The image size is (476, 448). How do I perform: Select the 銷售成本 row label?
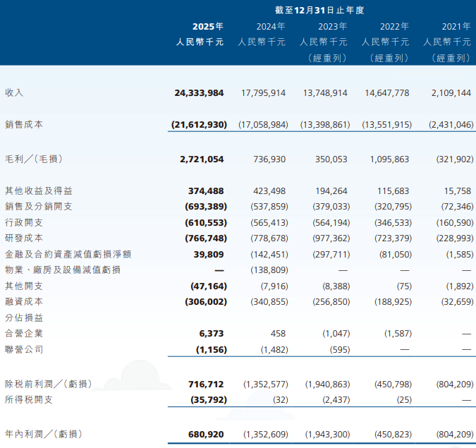pyautogui.click(x=24, y=124)
